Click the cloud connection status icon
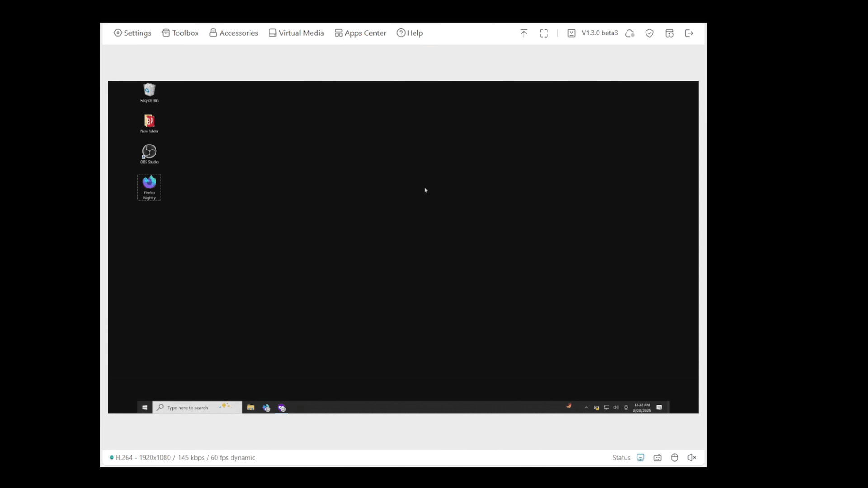Screen dimensions: 868x488 coord(630,33)
